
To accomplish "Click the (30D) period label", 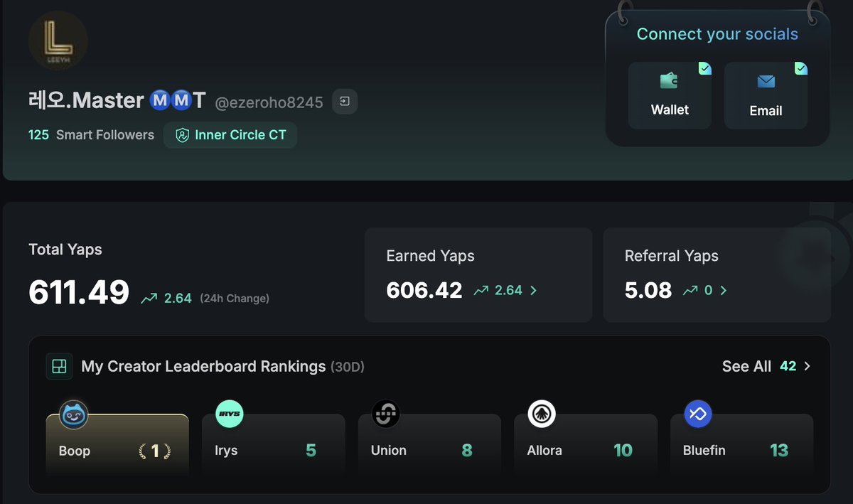I will [348, 368].
